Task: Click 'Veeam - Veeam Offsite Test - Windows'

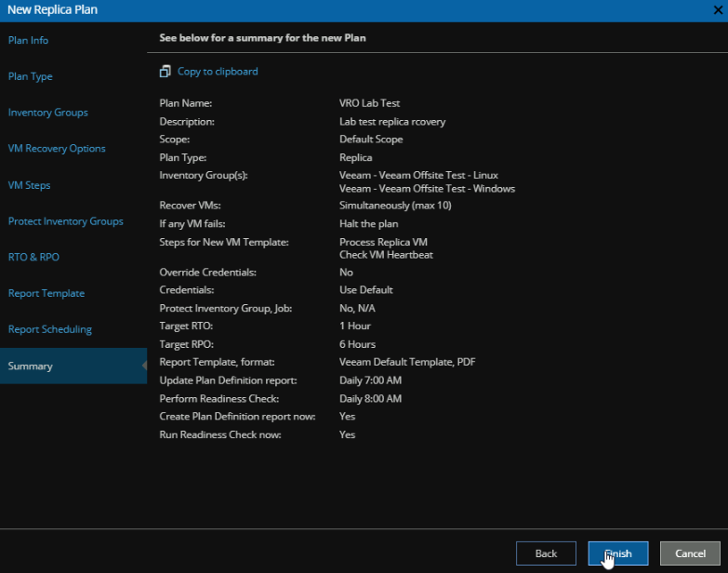Action: point(427,189)
